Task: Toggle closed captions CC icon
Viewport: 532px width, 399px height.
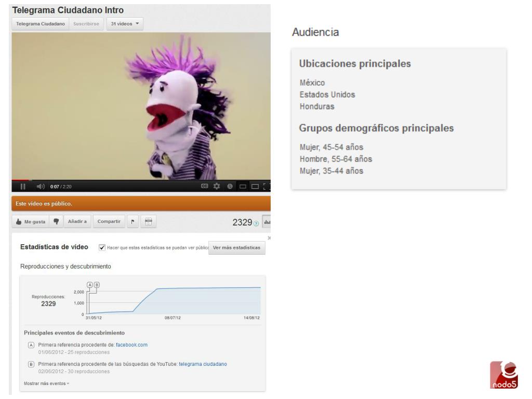Action: point(204,186)
